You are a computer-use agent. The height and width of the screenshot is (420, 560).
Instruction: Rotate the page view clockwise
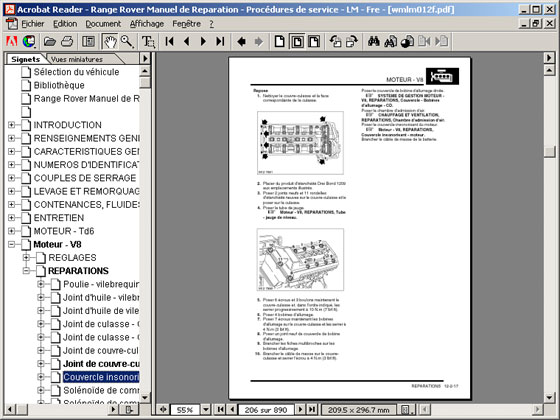(x=352, y=42)
